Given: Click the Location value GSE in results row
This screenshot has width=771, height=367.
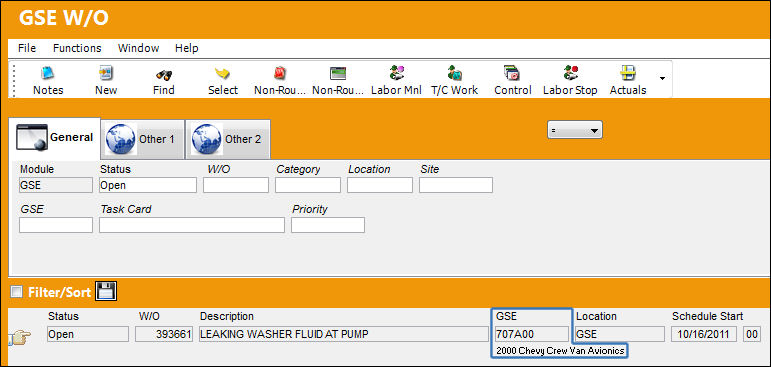Looking at the screenshot, I should [620, 334].
